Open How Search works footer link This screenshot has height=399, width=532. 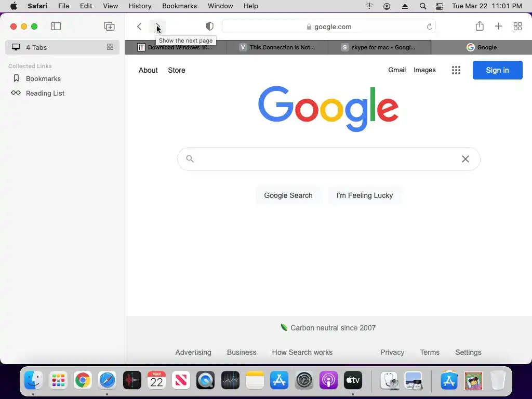[x=302, y=352]
